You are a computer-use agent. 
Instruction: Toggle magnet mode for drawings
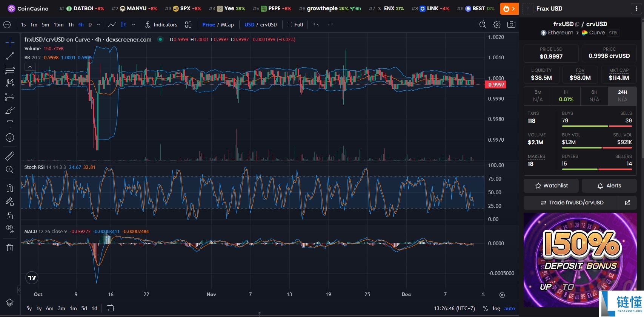(x=10, y=188)
